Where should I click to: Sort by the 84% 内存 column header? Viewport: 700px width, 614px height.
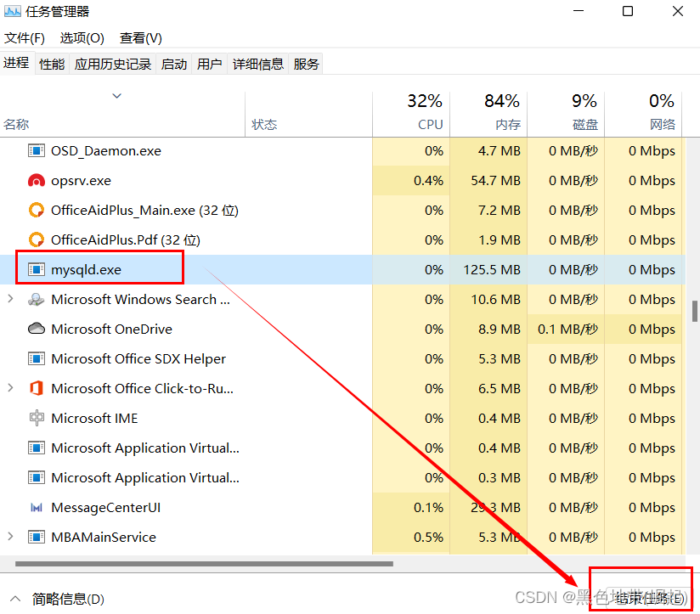tap(488, 114)
